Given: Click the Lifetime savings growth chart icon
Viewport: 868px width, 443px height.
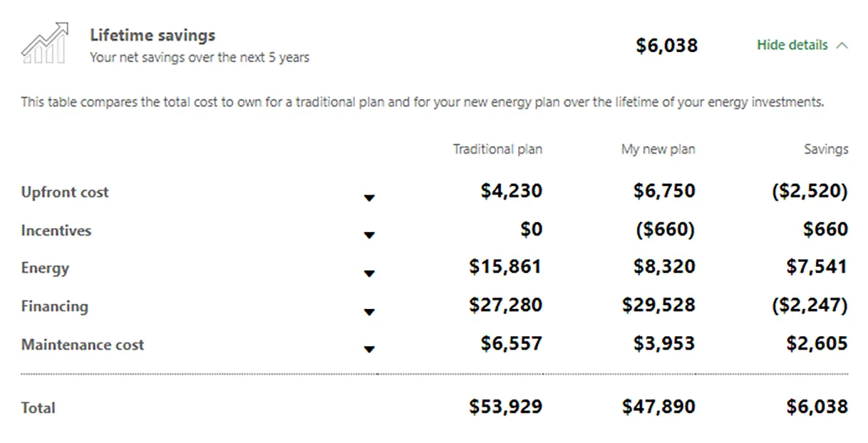Looking at the screenshot, I should [45, 43].
